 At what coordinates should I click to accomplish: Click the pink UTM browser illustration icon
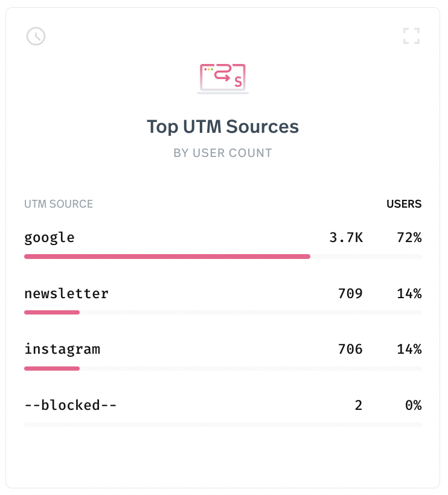223,78
